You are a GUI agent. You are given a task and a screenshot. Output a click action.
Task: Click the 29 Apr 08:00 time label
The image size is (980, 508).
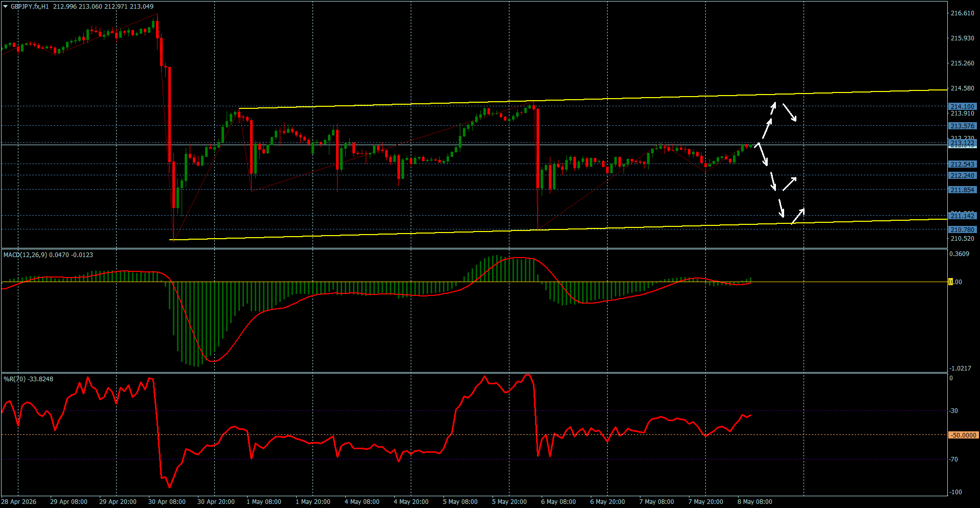tap(69, 502)
